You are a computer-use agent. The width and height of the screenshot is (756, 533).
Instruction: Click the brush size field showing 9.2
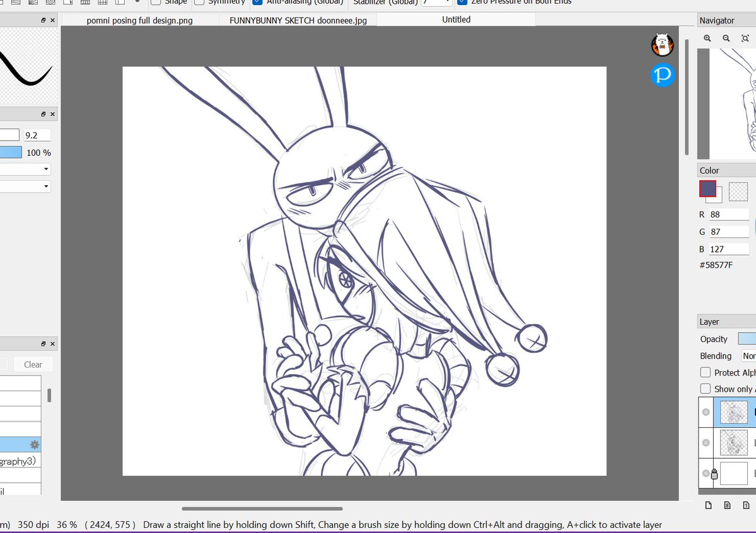point(38,135)
